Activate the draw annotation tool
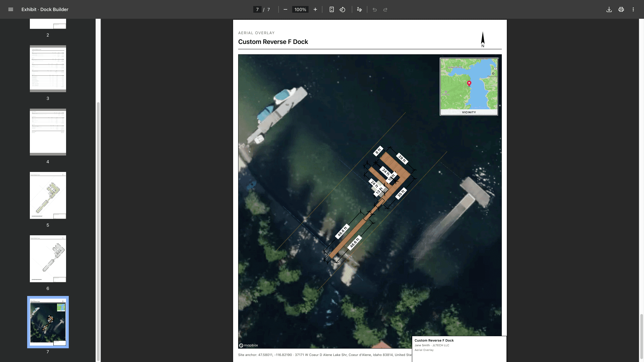 click(359, 9)
